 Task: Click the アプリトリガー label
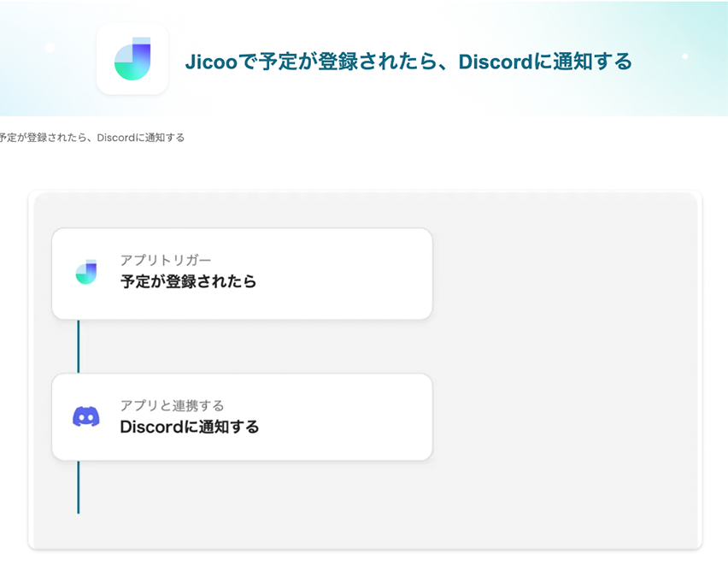coord(166,260)
